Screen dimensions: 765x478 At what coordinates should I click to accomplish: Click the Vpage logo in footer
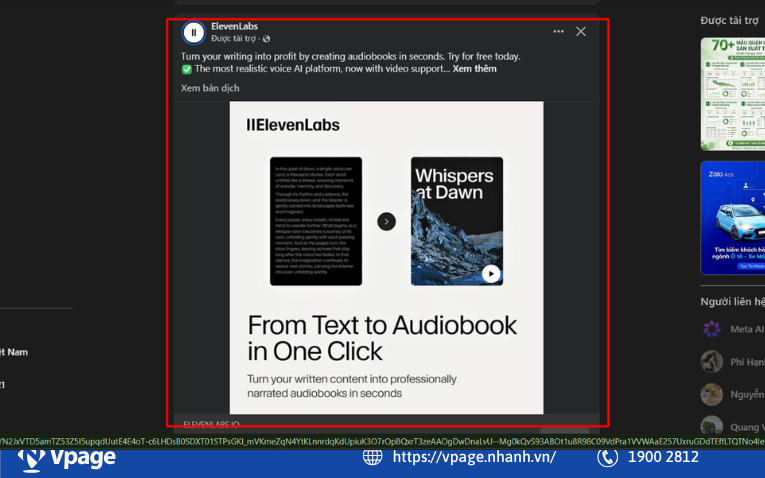coord(67,458)
